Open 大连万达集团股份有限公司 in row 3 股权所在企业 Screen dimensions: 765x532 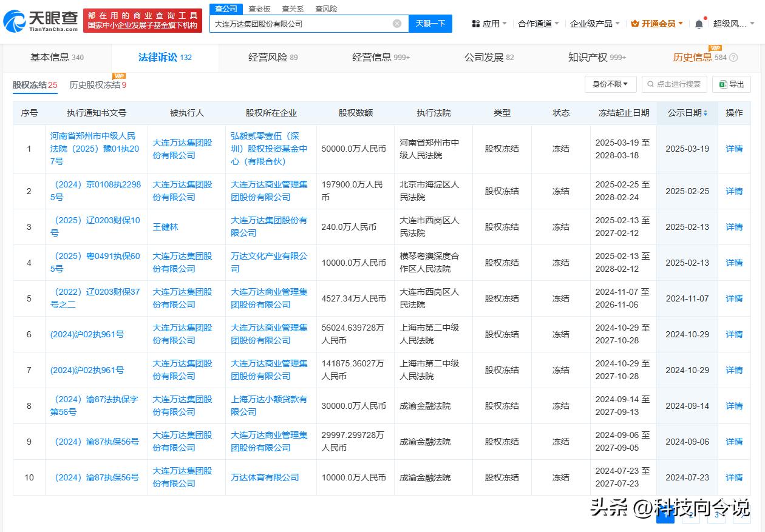[269, 227]
